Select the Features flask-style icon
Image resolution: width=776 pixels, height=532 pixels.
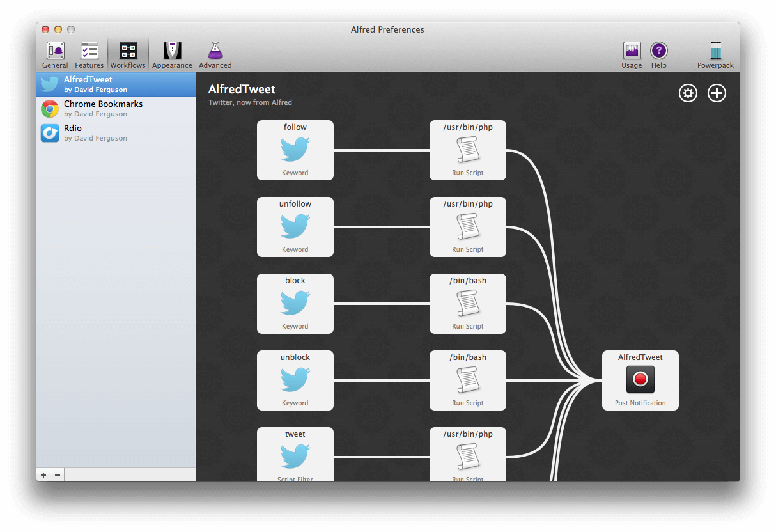point(89,54)
